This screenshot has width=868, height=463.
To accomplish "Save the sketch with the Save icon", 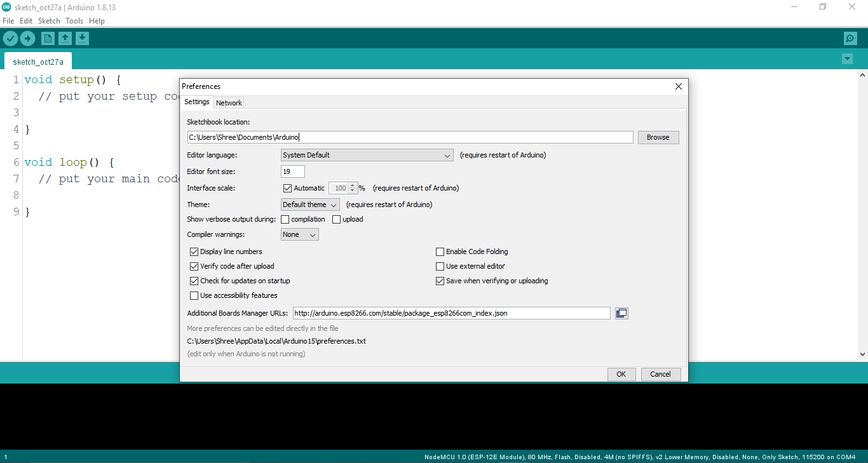I will coord(82,39).
